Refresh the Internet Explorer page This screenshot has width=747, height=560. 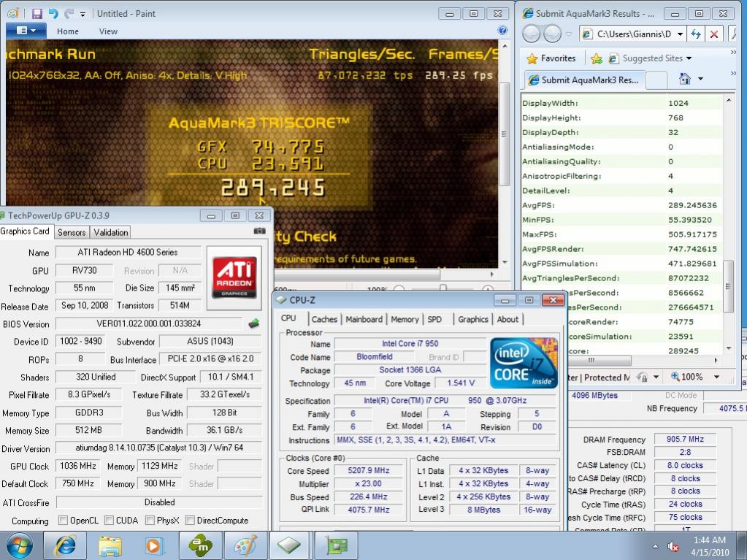tap(696, 34)
